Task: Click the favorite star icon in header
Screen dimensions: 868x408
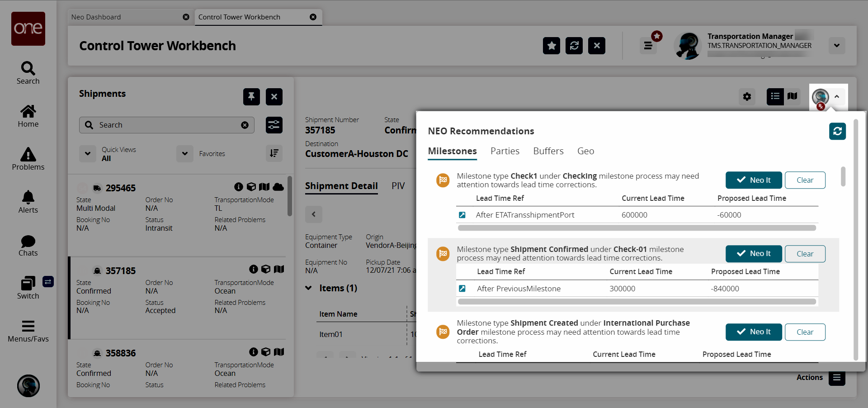Action: [x=551, y=46]
